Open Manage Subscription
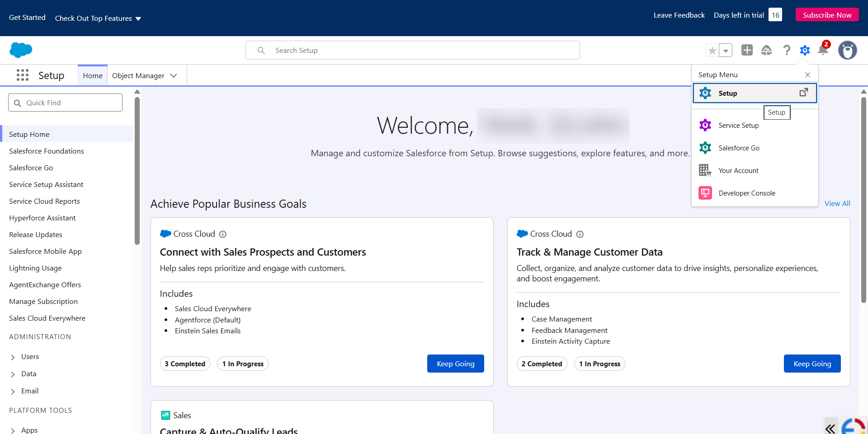868x434 pixels. coord(43,301)
